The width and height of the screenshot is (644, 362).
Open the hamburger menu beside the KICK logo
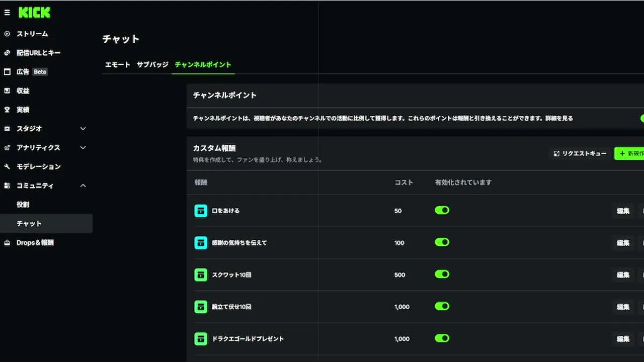(x=7, y=13)
